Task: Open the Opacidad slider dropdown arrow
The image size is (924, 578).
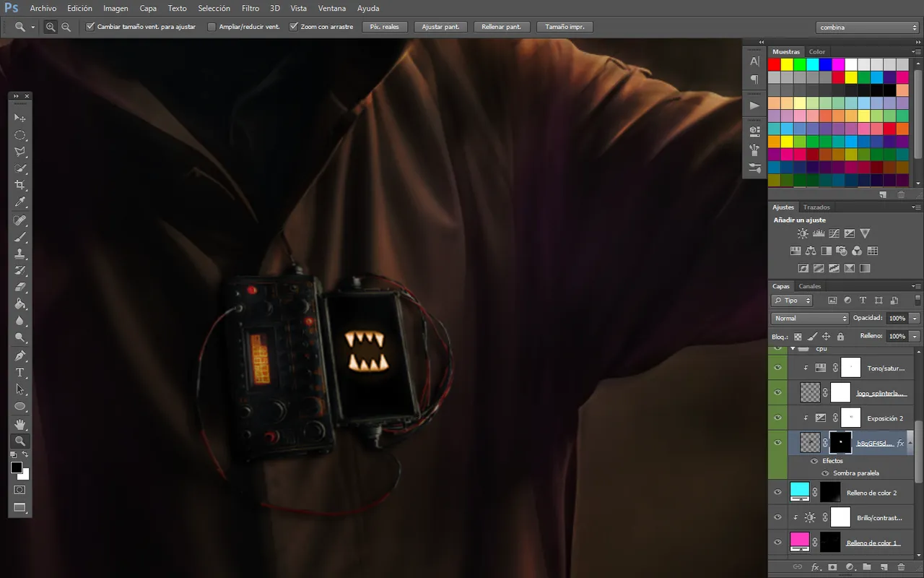Action: coord(915,319)
